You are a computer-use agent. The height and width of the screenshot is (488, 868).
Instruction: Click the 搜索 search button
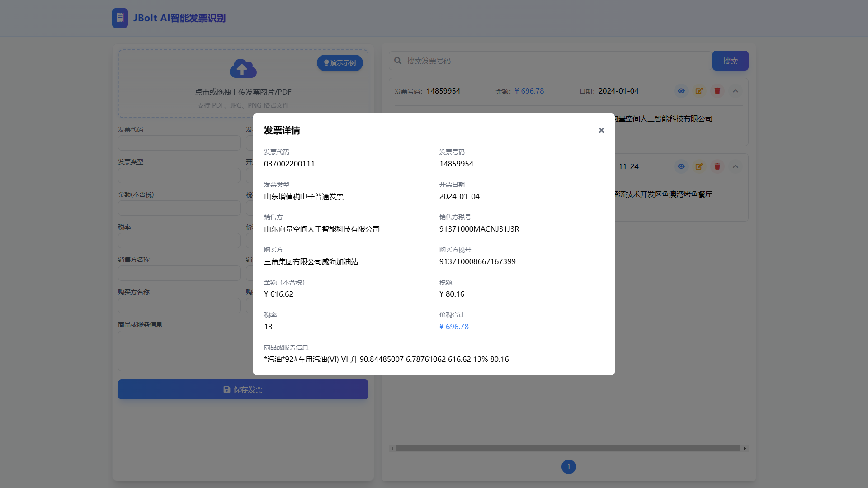[x=730, y=61]
